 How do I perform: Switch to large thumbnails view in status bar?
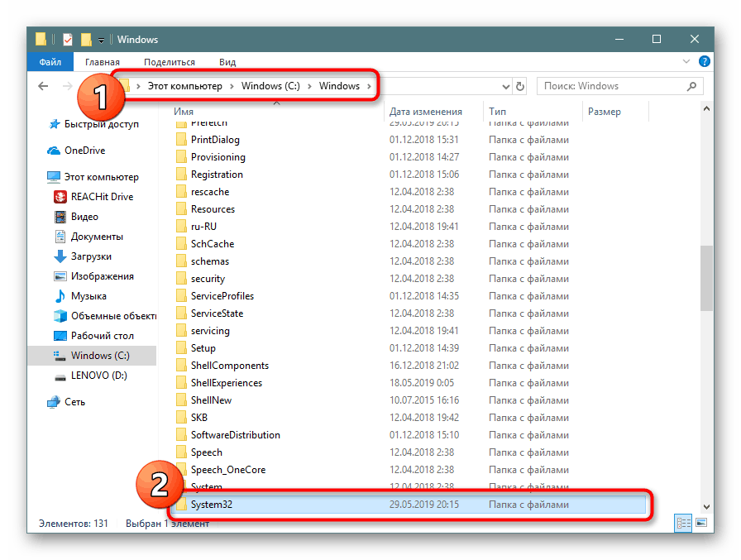click(701, 523)
